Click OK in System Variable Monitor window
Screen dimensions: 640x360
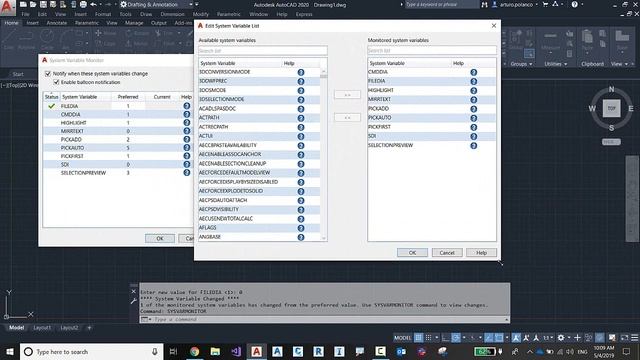pos(160,238)
